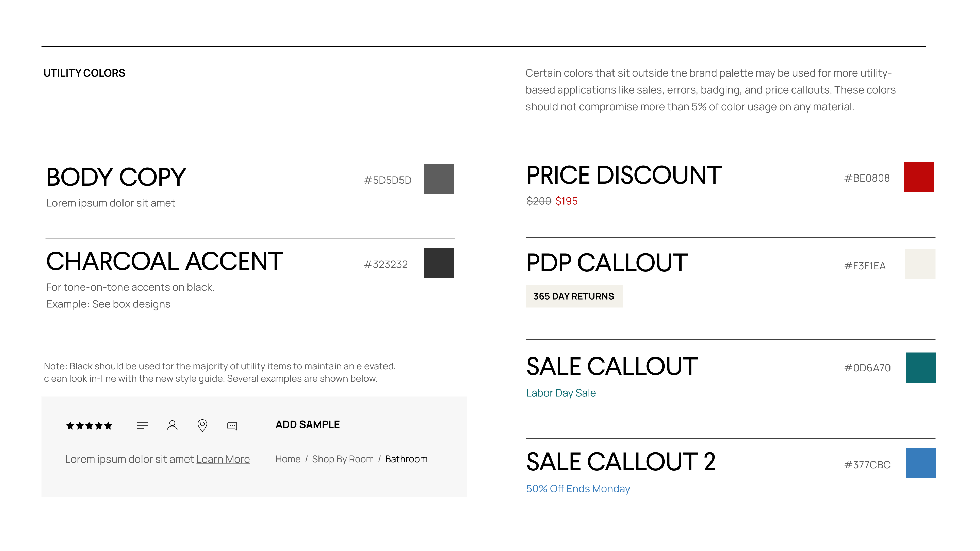Screen dimensions: 980x551
Task: Choose the blue Sale Callout 2 swatch
Action: click(x=920, y=463)
